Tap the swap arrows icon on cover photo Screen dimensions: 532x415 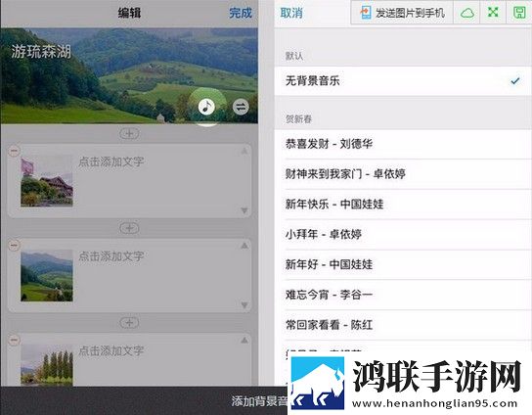click(241, 107)
